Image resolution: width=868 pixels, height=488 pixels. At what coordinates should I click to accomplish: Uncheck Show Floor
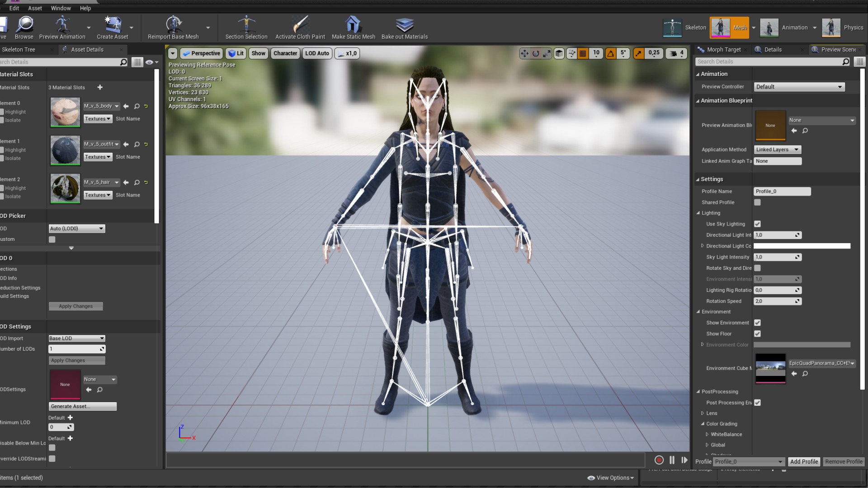click(757, 334)
